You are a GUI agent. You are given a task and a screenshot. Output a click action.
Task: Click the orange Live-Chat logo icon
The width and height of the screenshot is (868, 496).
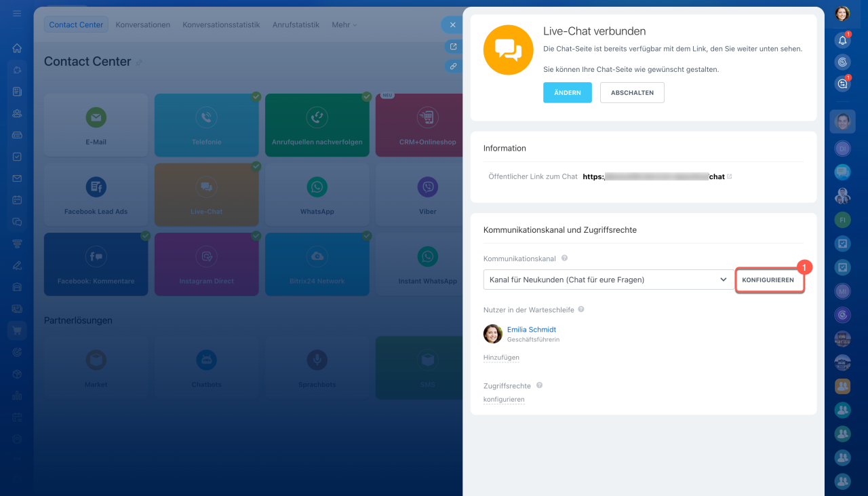508,50
